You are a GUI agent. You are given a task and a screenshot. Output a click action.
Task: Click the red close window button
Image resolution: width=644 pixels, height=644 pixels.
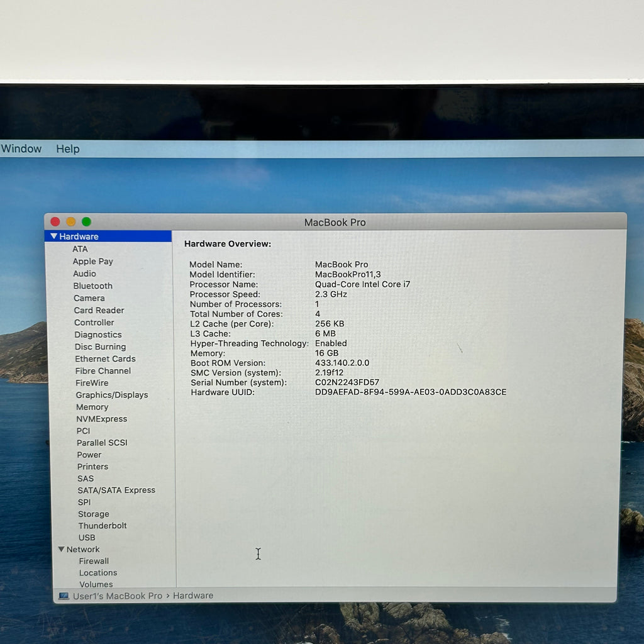(55, 222)
